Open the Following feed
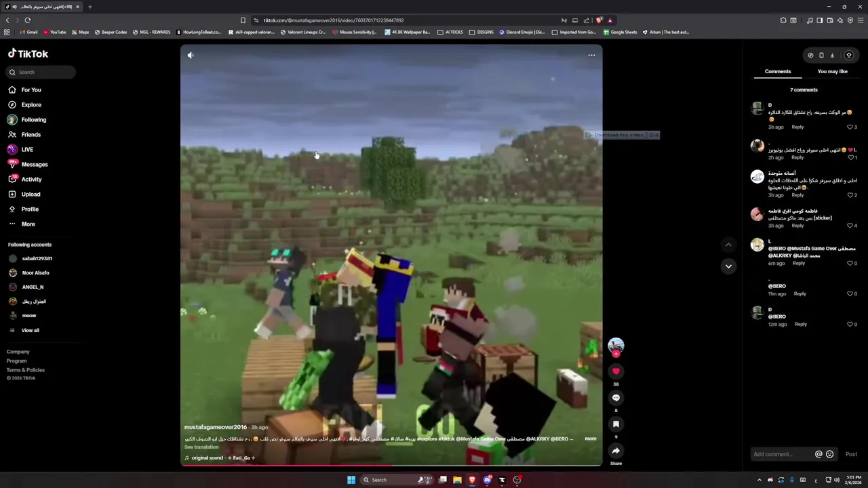Viewport: 868px width, 488px height. point(33,120)
